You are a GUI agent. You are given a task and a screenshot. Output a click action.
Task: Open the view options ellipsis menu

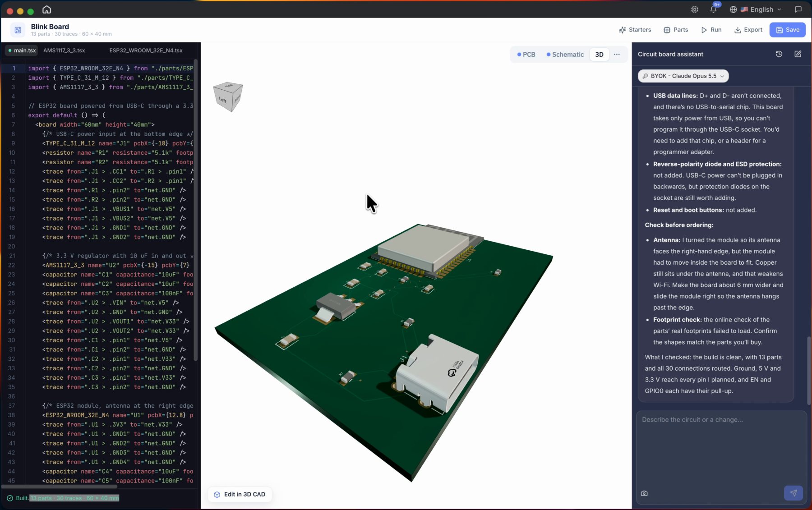pos(617,55)
